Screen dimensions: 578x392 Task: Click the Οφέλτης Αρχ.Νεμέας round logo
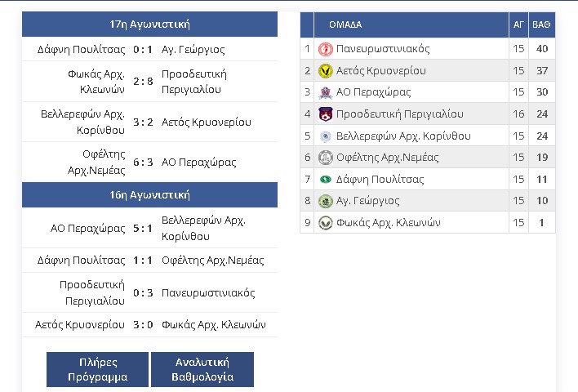[325, 158]
